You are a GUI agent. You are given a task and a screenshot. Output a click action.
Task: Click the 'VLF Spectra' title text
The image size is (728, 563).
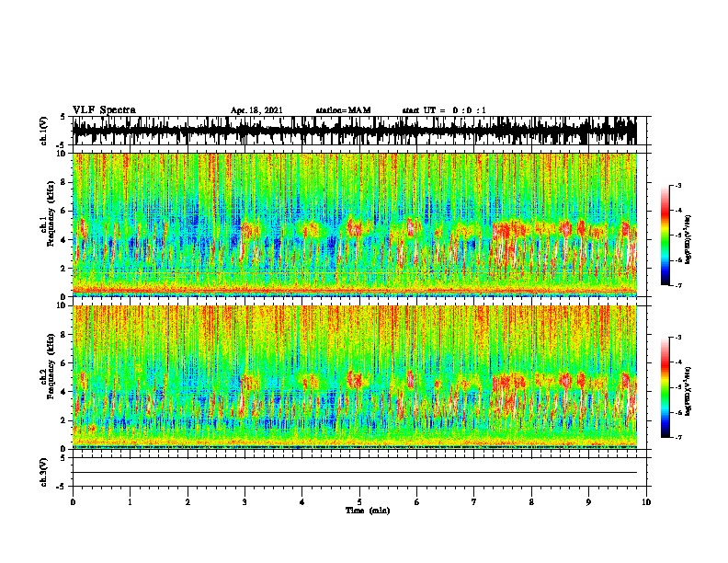tap(104, 110)
